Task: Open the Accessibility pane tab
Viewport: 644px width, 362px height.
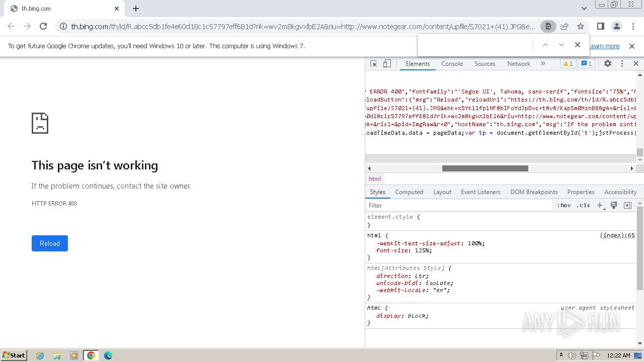Action: [620, 192]
